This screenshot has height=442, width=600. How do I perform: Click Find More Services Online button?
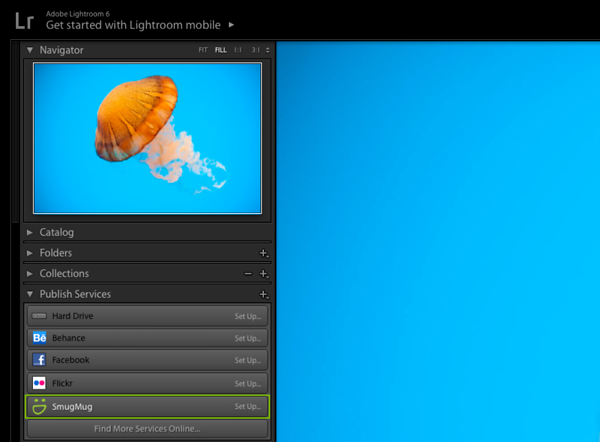point(147,429)
